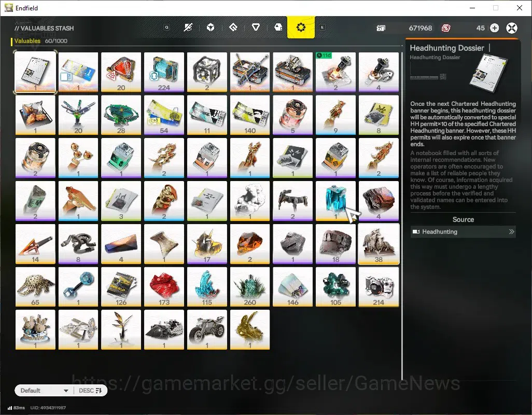Select the food tray item

coord(35,115)
